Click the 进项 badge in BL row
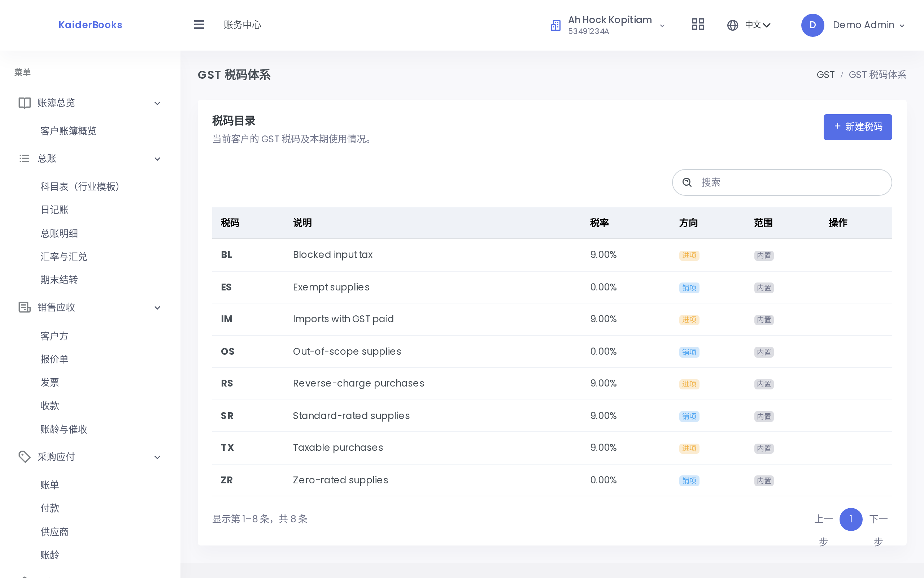 click(689, 255)
